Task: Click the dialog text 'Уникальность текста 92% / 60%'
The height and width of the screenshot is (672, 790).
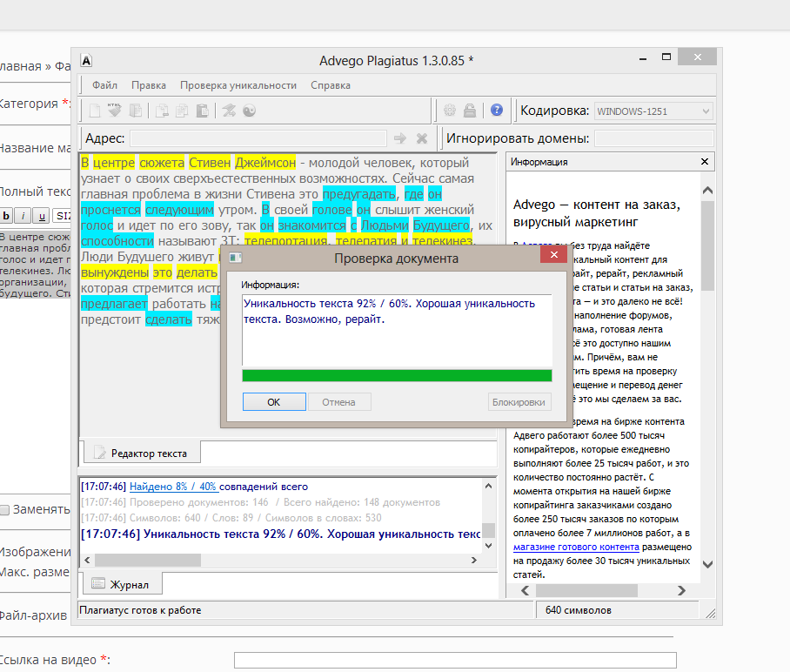Action: 327,304
